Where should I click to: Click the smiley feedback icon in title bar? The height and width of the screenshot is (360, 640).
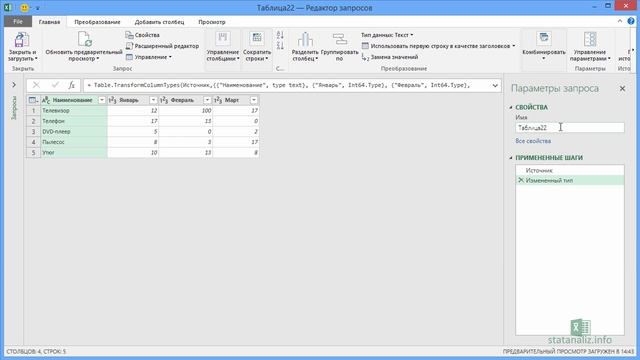tap(24, 8)
